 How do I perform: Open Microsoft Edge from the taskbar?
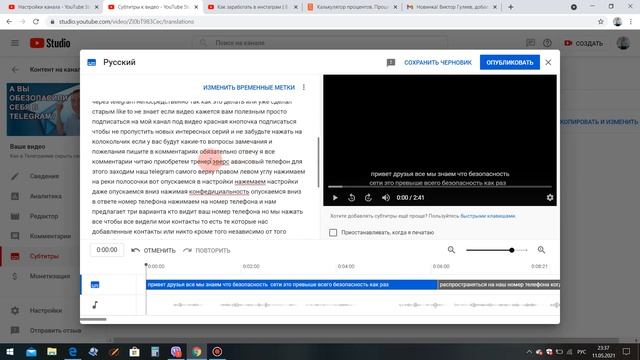point(73,351)
